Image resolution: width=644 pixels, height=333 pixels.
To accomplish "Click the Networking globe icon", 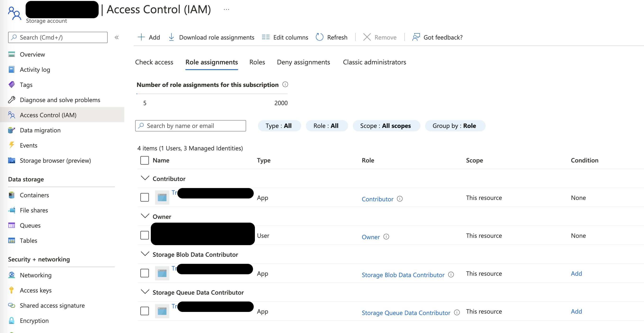I will 11,275.
